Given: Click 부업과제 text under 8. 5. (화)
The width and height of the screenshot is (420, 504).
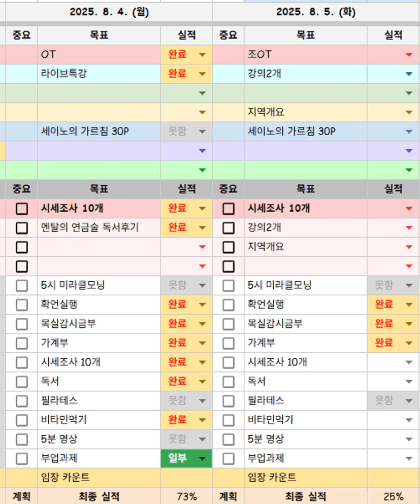Looking at the screenshot, I should tap(266, 458).
